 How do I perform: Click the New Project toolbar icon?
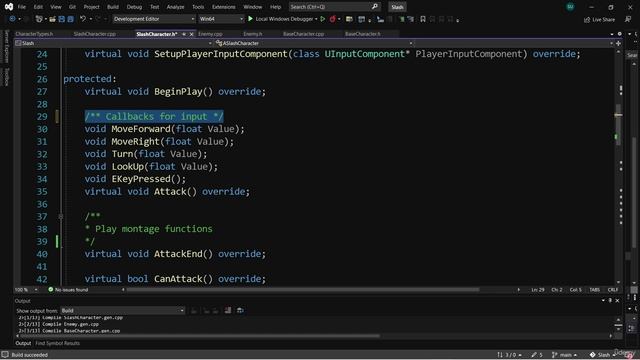(x=39, y=19)
